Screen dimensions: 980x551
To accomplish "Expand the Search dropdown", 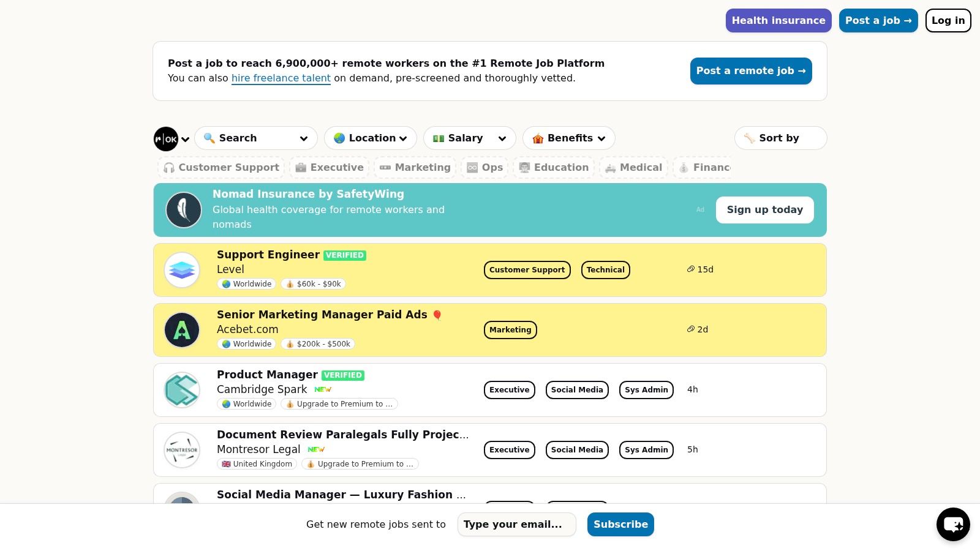I will click(x=303, y=138).
